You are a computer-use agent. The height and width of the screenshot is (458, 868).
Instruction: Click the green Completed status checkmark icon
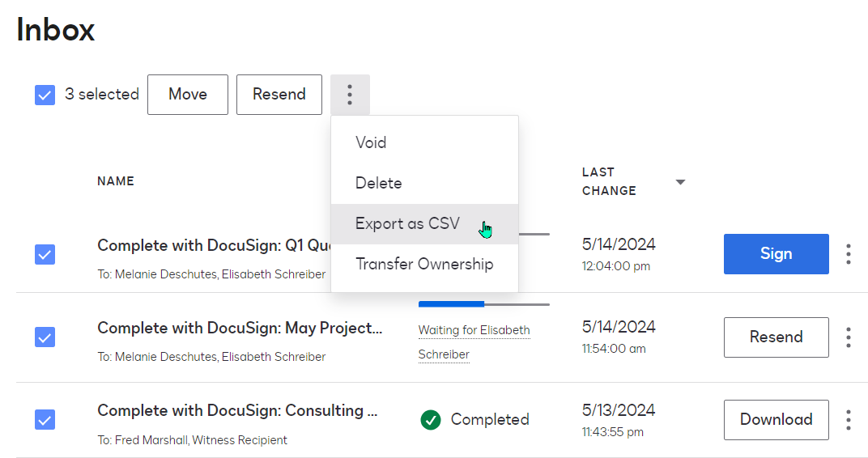tap(431, 420)
